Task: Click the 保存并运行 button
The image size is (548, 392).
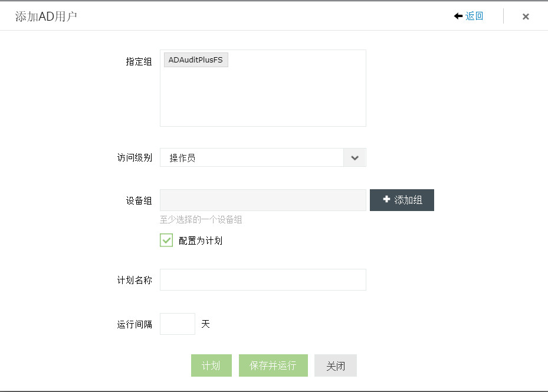Action: (x=273, y=365)
